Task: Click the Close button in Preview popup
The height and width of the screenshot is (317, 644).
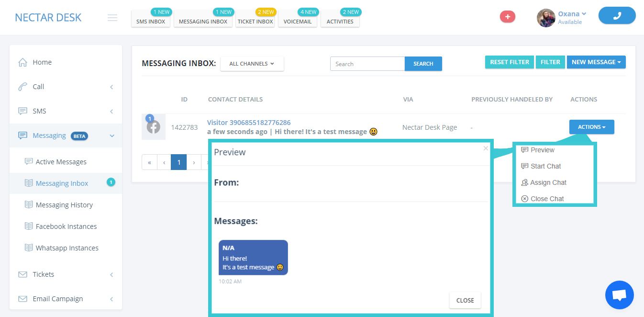Action: 465,300
